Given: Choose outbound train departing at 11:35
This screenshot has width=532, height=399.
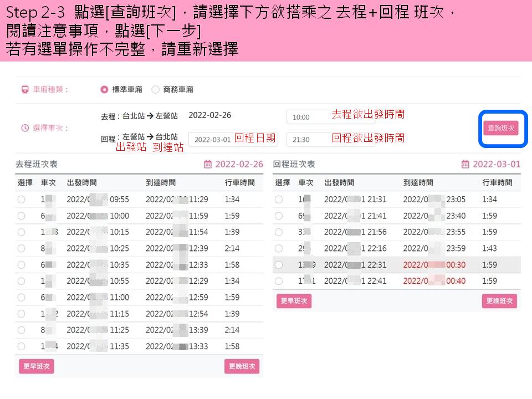Looking at the screenshot, I should 22,346.
